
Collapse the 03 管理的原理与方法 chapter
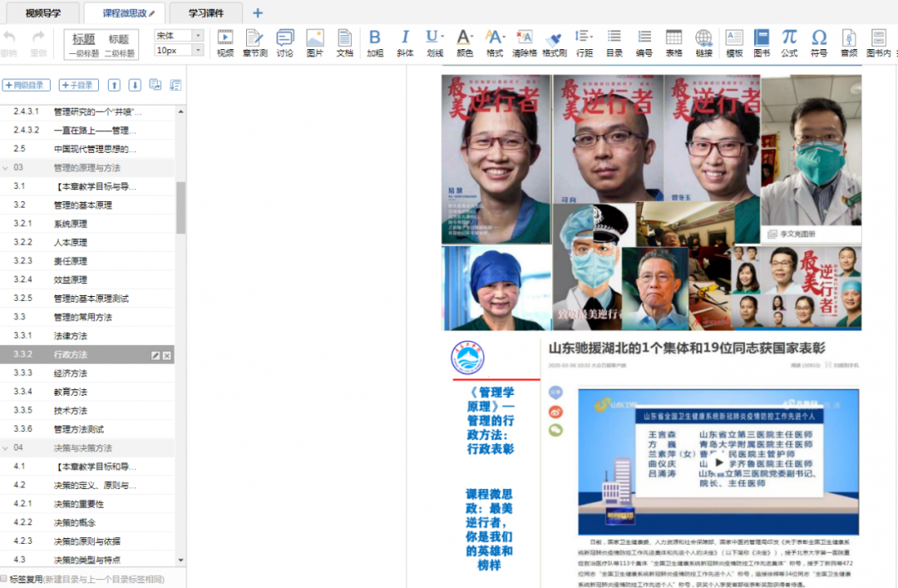pyautogui.click(x=8, y=166)
